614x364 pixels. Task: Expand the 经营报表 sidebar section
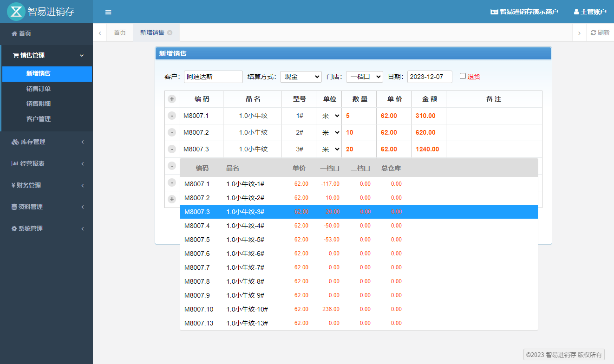coord(46,163)
